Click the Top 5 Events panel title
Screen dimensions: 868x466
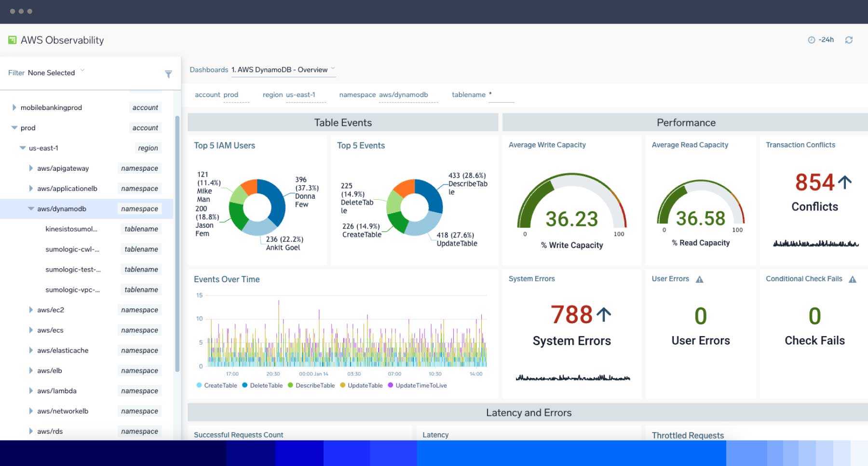pos(361,146)
